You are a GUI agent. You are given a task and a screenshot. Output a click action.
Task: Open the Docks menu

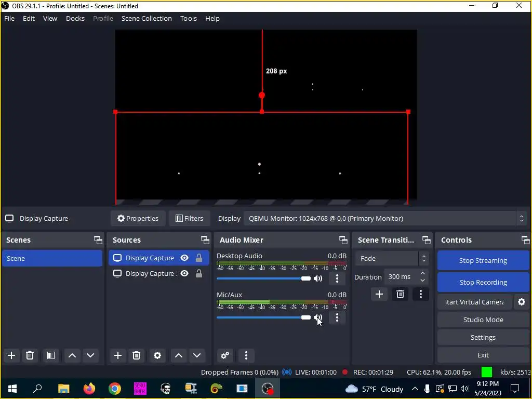pos(75,18)
